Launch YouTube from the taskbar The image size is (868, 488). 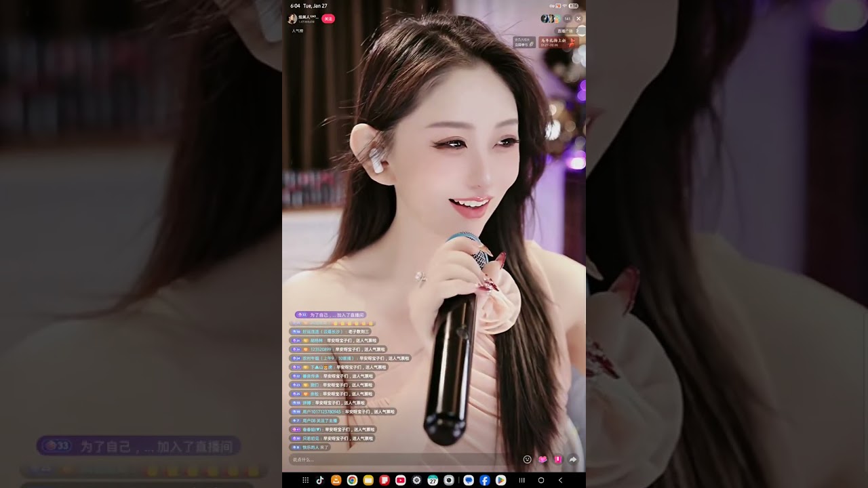pos(400,481)
